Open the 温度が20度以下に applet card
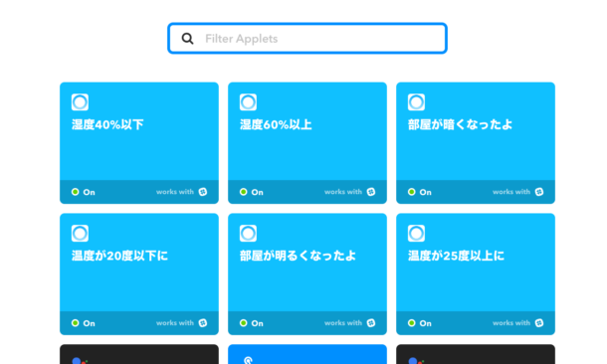 click(x=139, y=273)
